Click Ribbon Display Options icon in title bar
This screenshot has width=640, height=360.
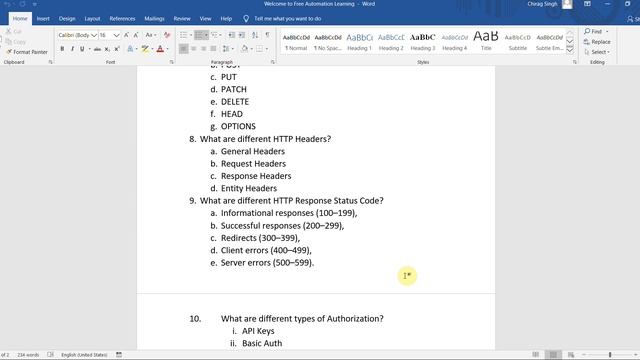[x=587, y=4]
